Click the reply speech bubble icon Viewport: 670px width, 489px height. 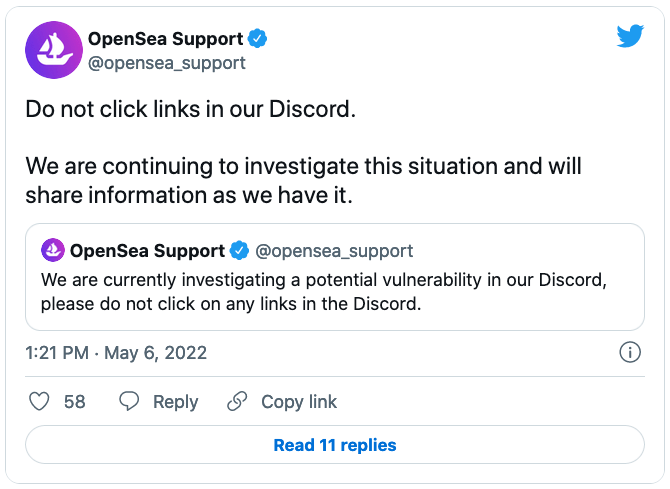coord(129,401)
